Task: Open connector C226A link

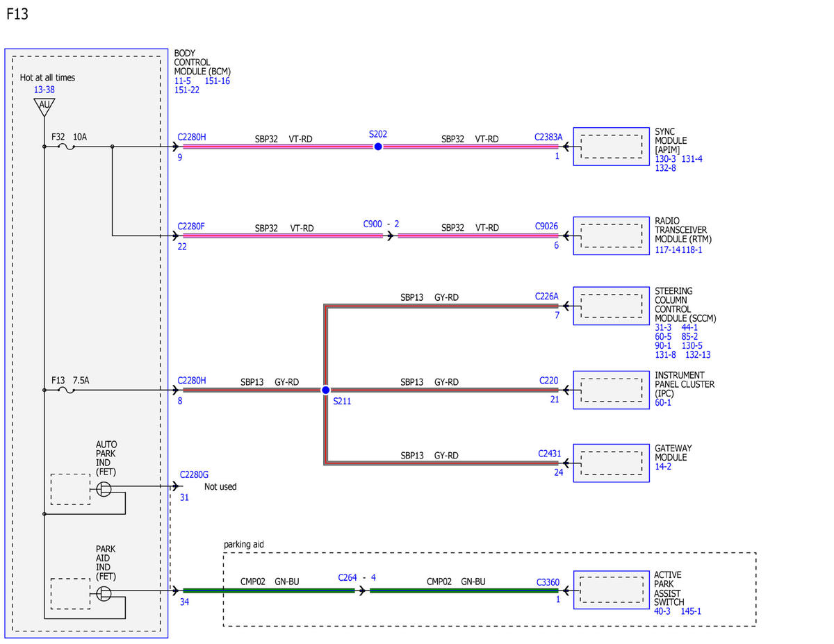Action: [x=547, y=296]
